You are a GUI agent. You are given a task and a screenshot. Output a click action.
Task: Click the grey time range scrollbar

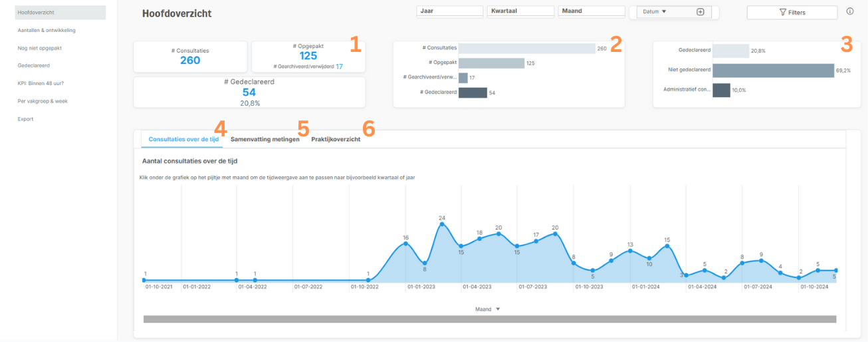489,319
